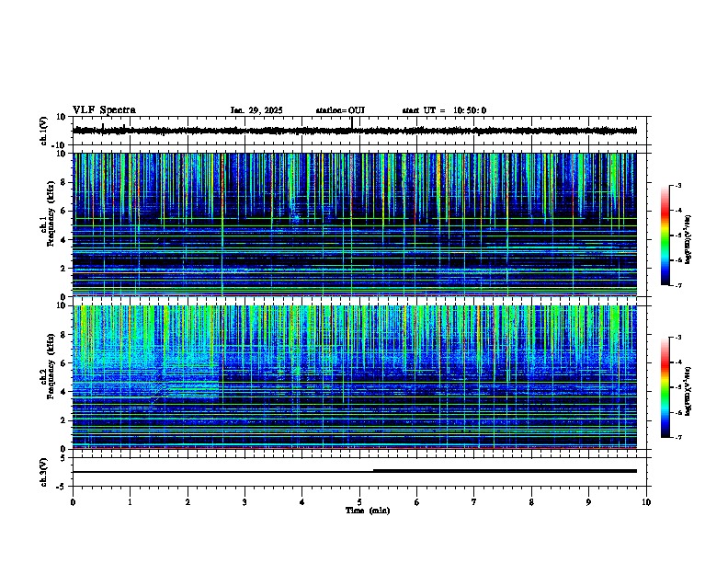Click the ch.1 spectrogram plot
728x563 pixels.
click(355, 224)
